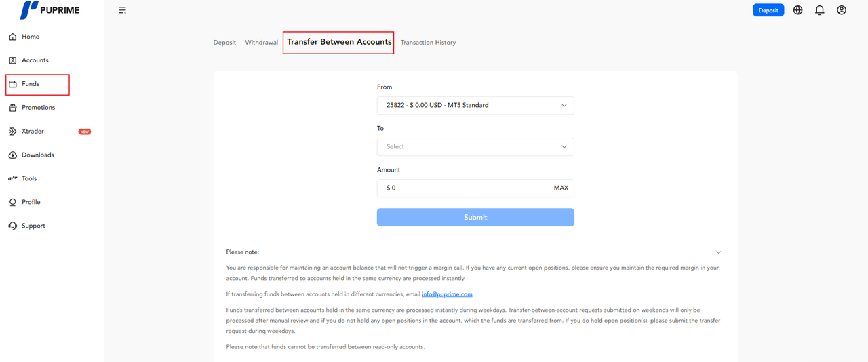Open the Transaction History tab
Screen dimensions: 868x362
click(428, 43)
